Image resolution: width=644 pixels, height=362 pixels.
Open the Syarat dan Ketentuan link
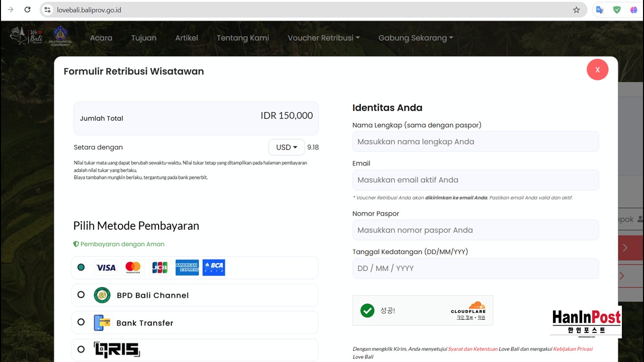472,349
